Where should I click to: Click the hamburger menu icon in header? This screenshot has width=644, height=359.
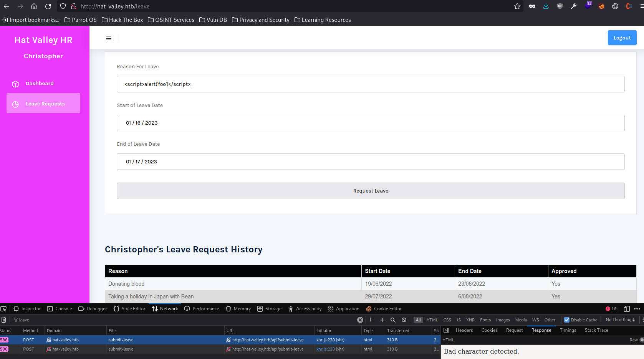[109, 38]
